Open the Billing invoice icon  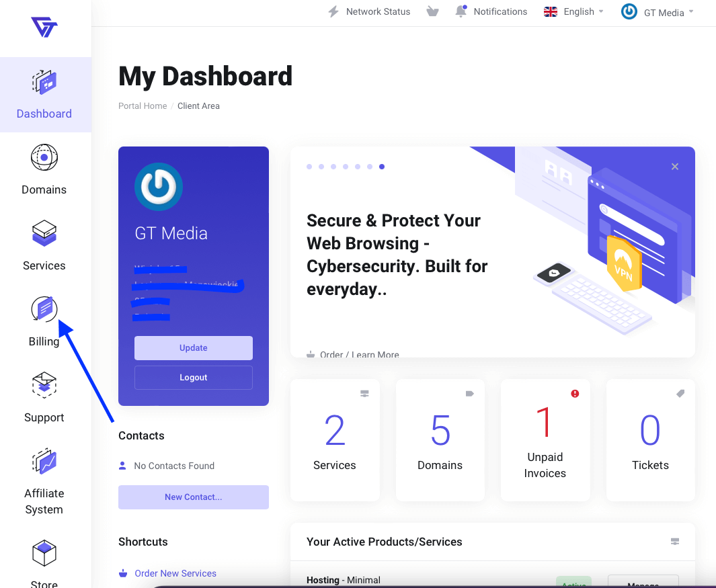click(44, 309)
